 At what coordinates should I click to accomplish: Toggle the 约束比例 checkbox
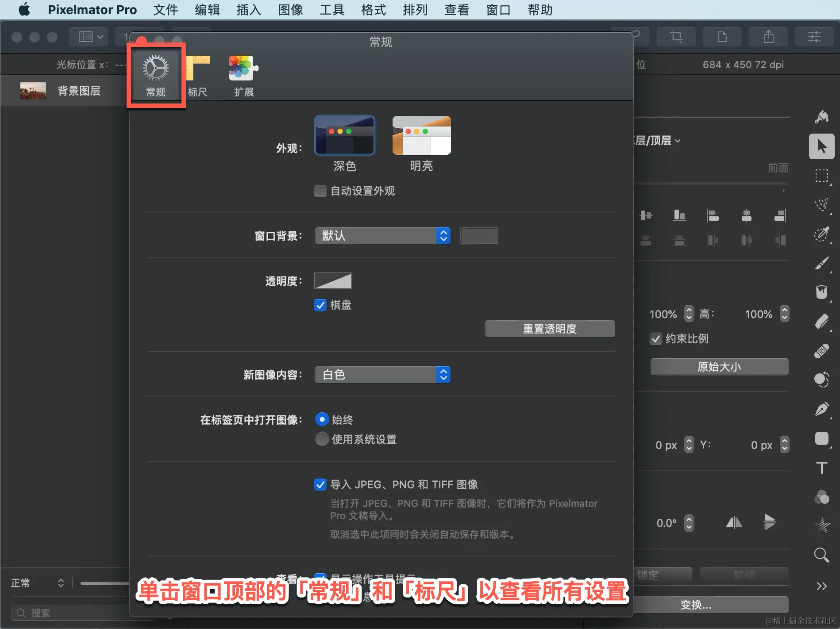click(656, 339)
